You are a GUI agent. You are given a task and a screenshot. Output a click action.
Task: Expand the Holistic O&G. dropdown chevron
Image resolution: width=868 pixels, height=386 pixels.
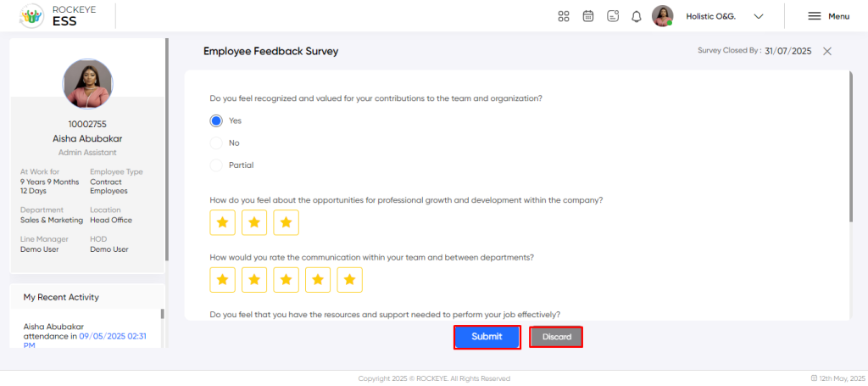759,17
